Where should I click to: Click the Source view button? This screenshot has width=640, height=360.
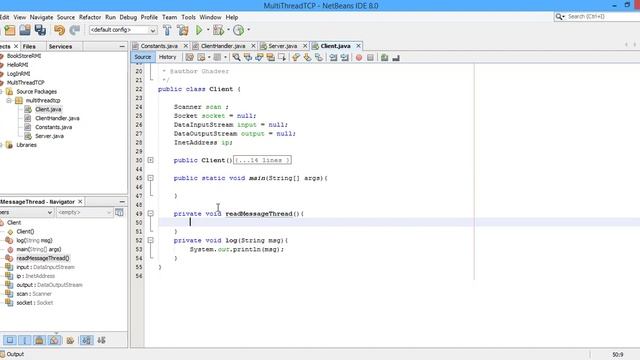(142, 57)
